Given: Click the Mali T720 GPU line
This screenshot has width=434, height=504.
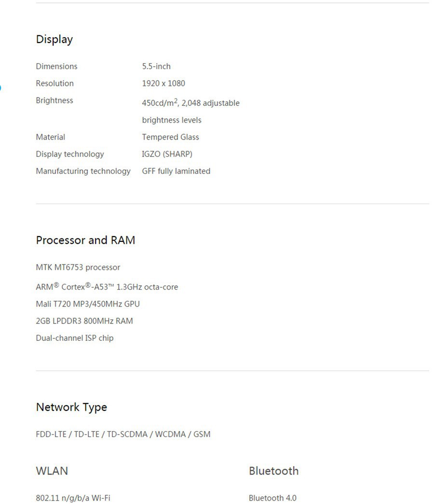Looking at the screenshot, I should [88, 304].
